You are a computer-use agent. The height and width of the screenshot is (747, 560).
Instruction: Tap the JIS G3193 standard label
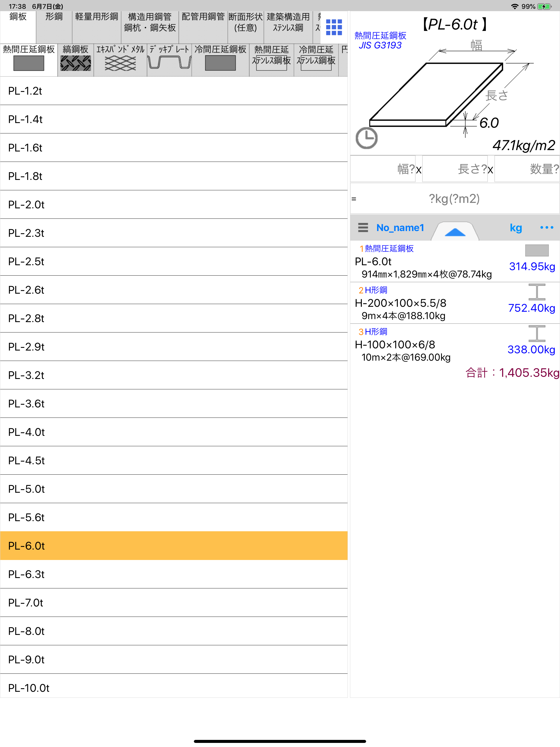(380, 45)
